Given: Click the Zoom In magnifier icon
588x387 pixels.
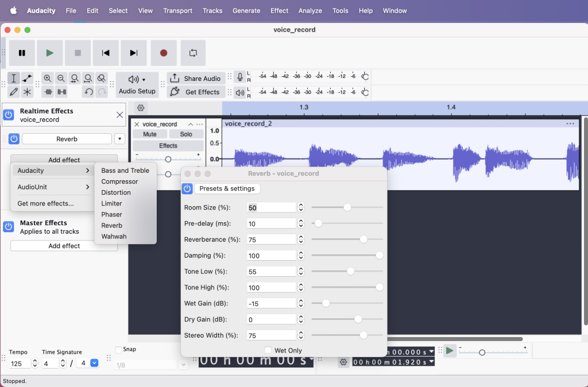Looking at the screenshot, I should coord(48,79).
